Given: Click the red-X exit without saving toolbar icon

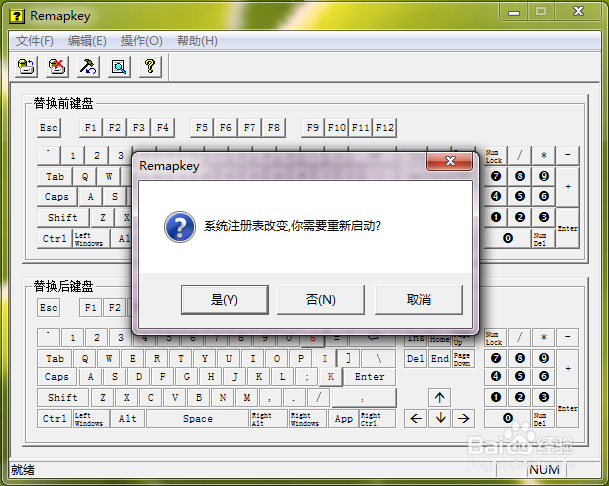Looking at the screenshot, I should [57, 66].
